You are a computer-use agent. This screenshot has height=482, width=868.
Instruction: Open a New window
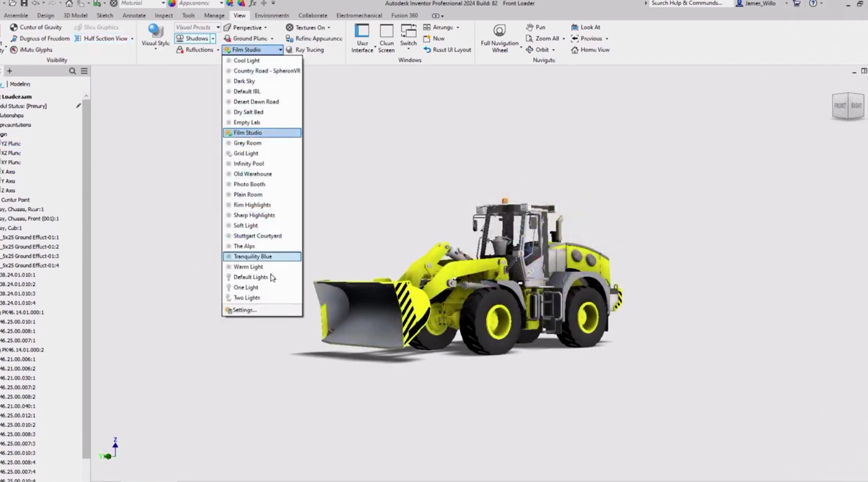click(x=434, y=39)
